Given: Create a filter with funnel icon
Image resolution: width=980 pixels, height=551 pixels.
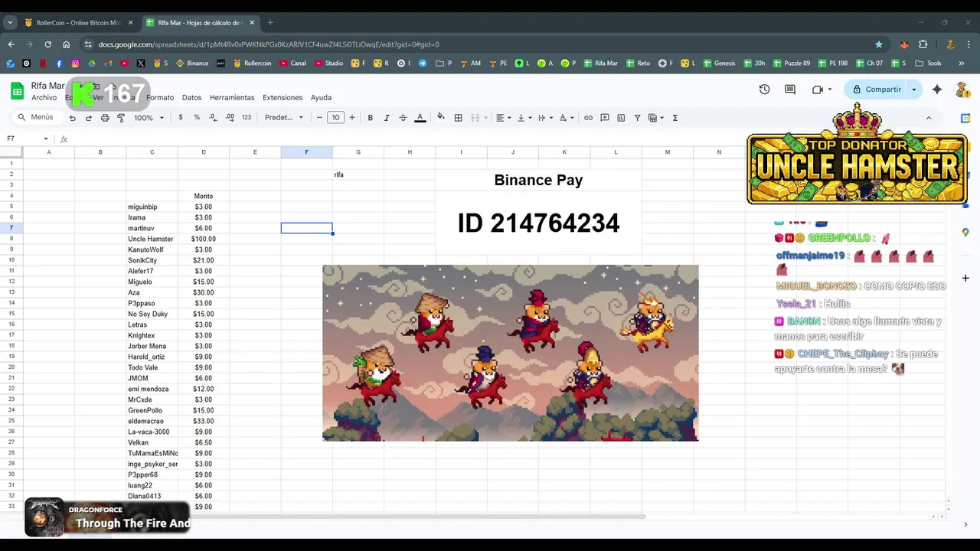Looking at the screenshot, I should coord(637,118).
